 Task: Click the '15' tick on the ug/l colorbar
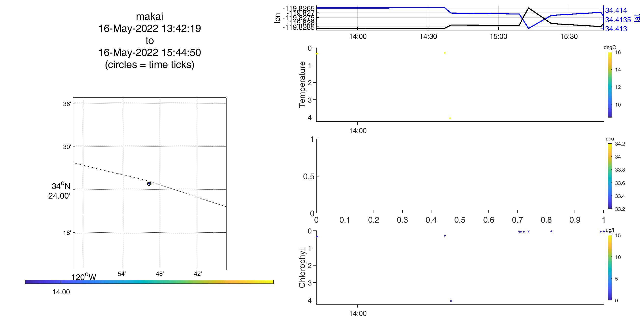[618, 236]
